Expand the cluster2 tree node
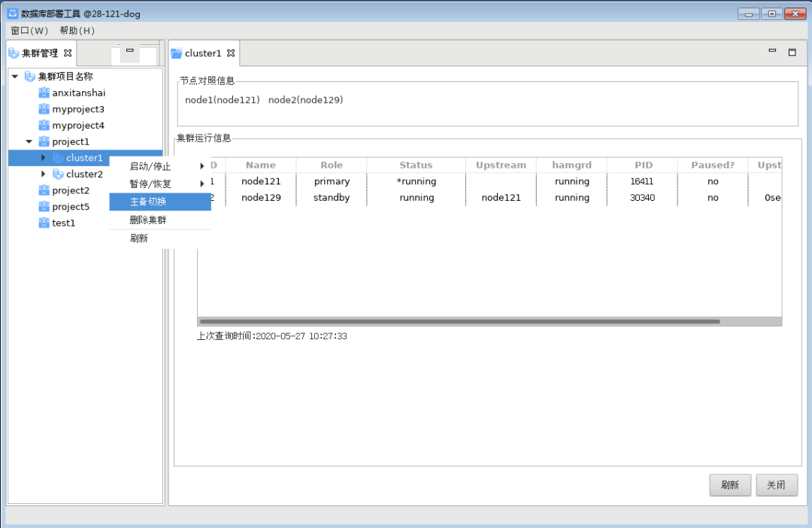 pos(44,174)
